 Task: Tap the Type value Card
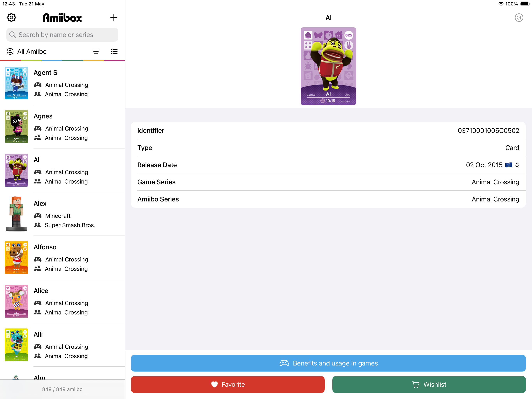point(512,148)
